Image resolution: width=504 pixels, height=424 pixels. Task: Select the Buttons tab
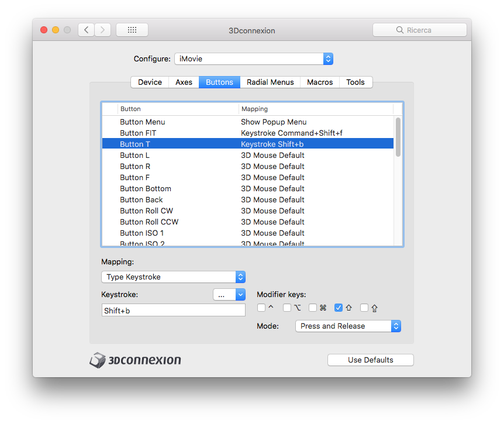tap(219, 82)
